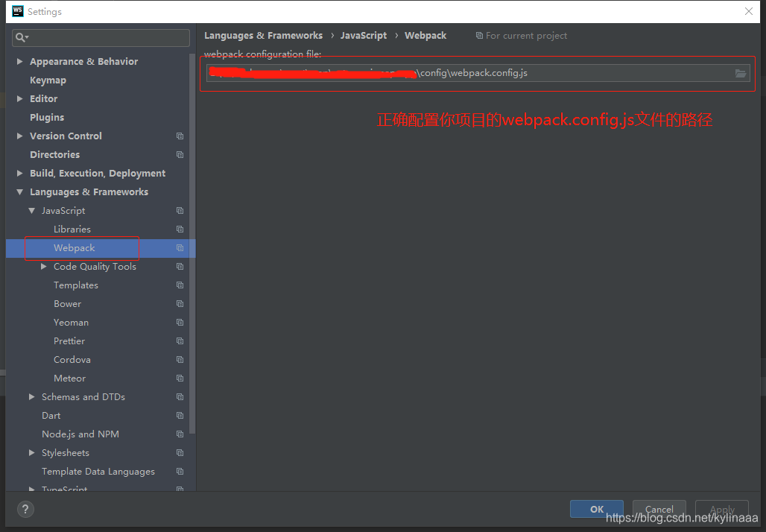Viewport: 766px width, 532px height.
Task: Open Templates settings page
Action: pyautogui.click(x=76, y=285)
